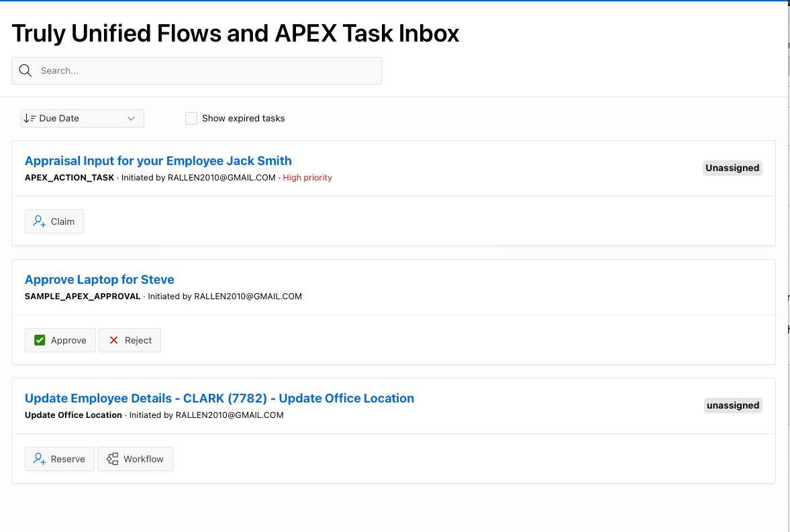Image resolution: width=790 pixels, height=532 pixels.
Task: Open Appraisal Input for Jack Smith task
Action: click(158, 161)
